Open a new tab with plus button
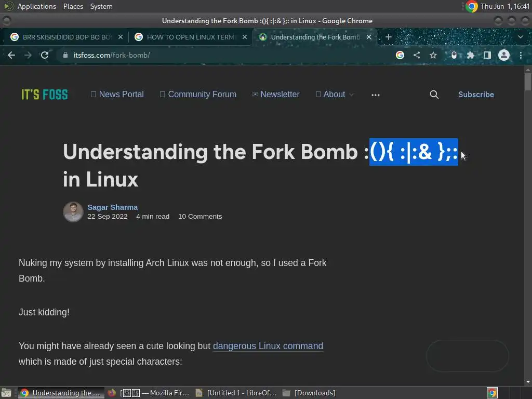The width and height of the screenshot is (532, 399). 389,37
